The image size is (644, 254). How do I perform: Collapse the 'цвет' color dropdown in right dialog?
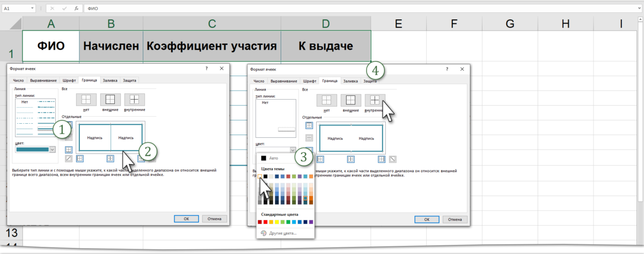coord(292,151)
